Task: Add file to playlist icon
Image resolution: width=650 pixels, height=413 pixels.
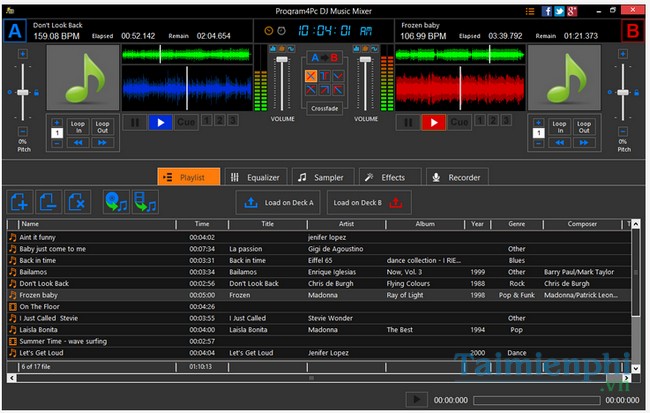Action: tap(19, 202)
